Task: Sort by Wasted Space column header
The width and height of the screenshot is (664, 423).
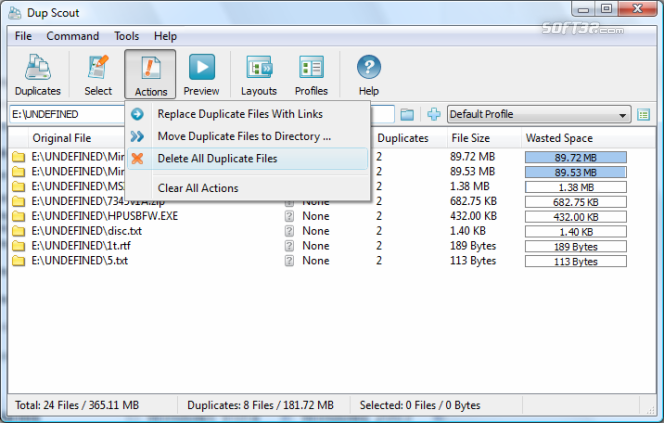Action: click(x=559, y=138)
